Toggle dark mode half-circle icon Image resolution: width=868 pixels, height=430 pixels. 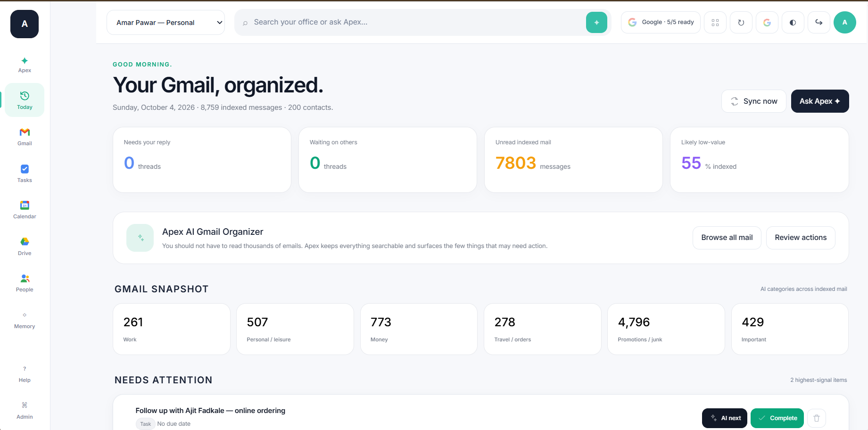click(793, 23)
